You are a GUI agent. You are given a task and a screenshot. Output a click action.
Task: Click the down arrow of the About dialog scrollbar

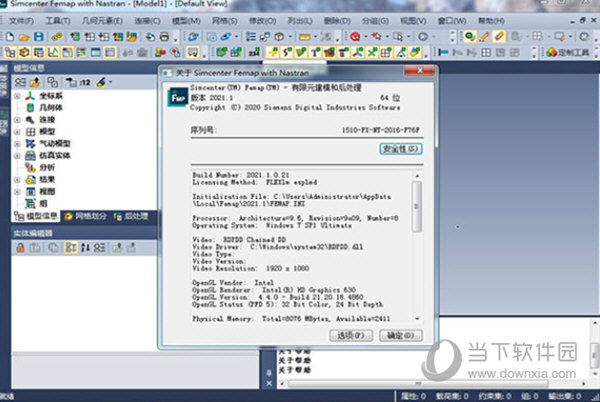click(417, 319)
